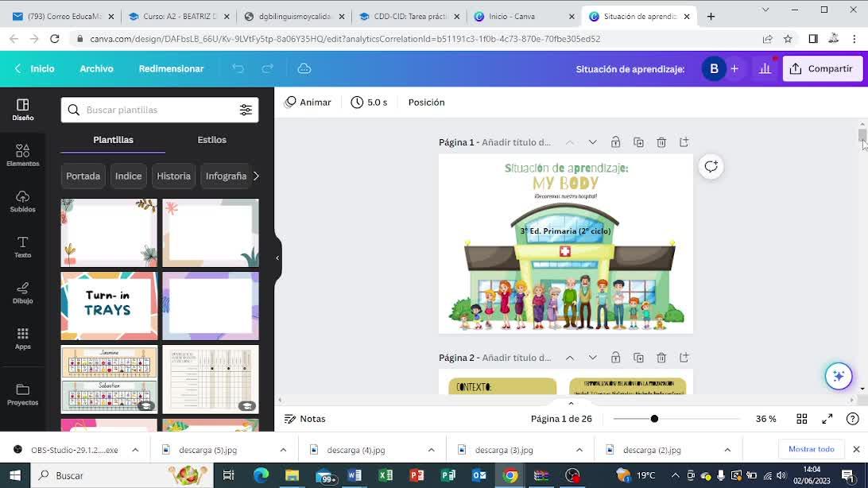This screenshot has width=868, height=488.
Task: Move Página 2 down with chevron
Action: tap(592, 358)
